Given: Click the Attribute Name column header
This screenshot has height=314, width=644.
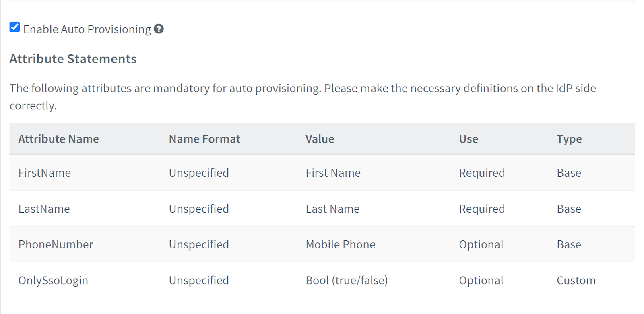Looking at the screenshot, I should [x=58, y=139].
